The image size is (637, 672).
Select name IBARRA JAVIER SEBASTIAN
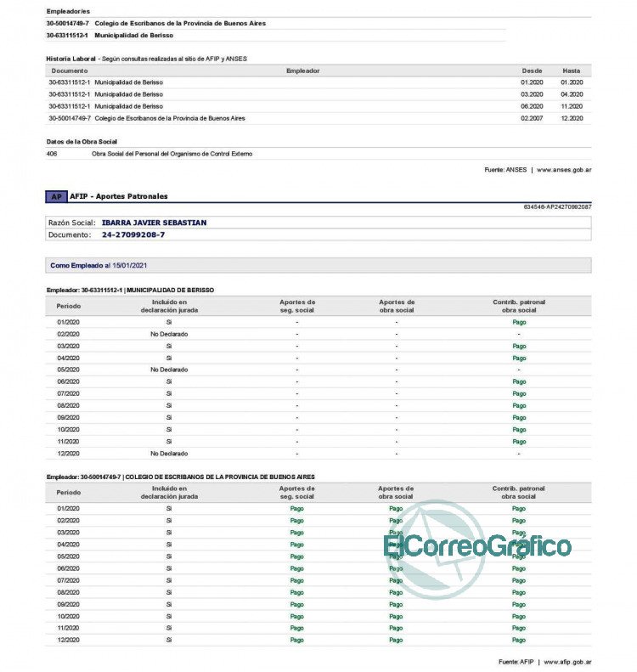tap(155, 223)
